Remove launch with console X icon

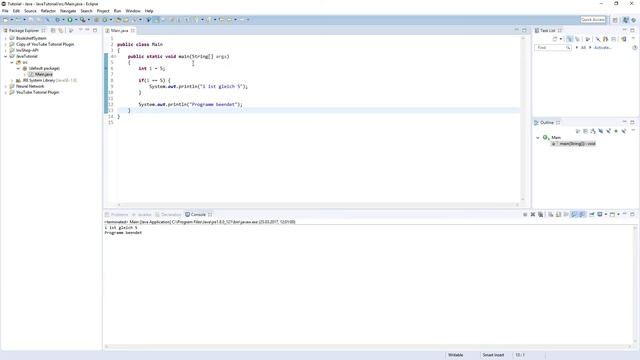[x=533, y=214]
